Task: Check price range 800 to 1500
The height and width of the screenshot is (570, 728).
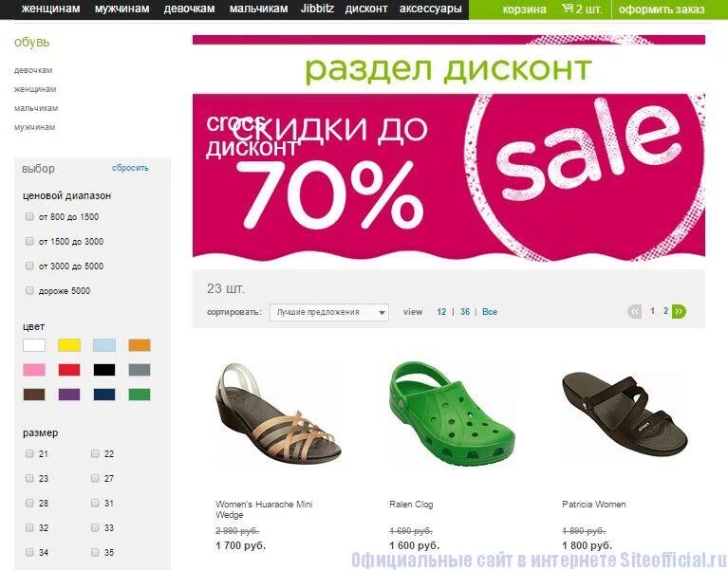Action: 29,216
